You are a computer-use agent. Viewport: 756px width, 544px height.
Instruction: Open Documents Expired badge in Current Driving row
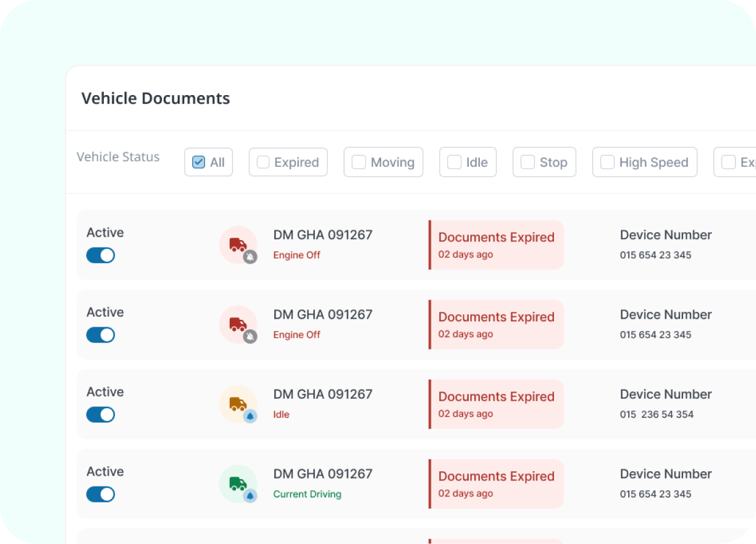[496, 484]
